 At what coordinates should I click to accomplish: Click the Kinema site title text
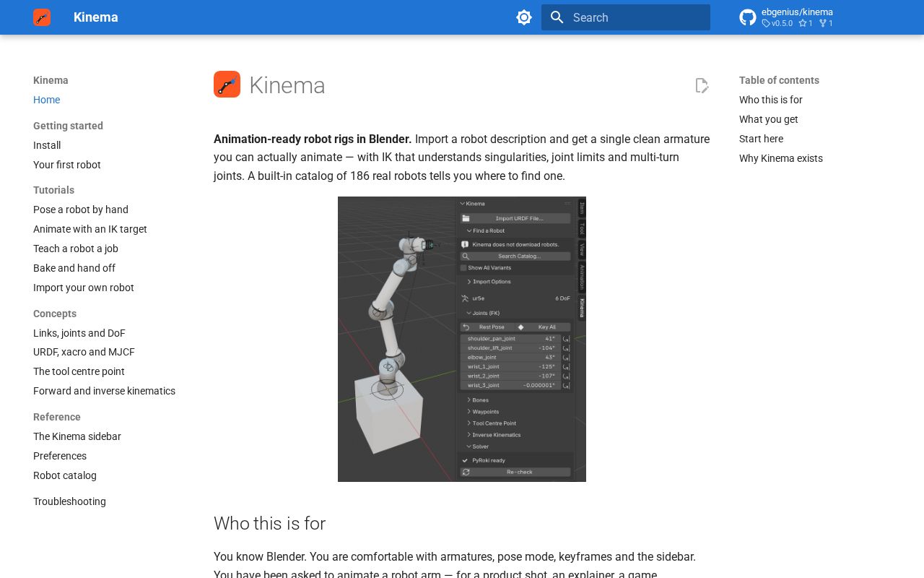96,17
